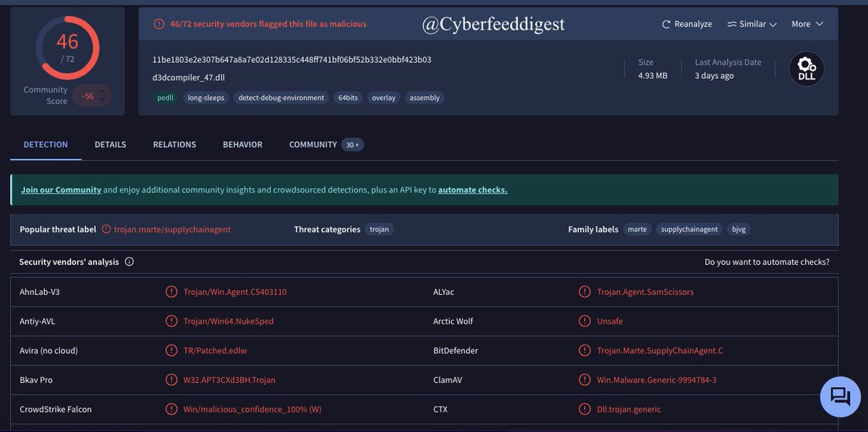Click the malicious alert icon in banner
This screenshot has width=868, height=432.
(x=159, y=24)
